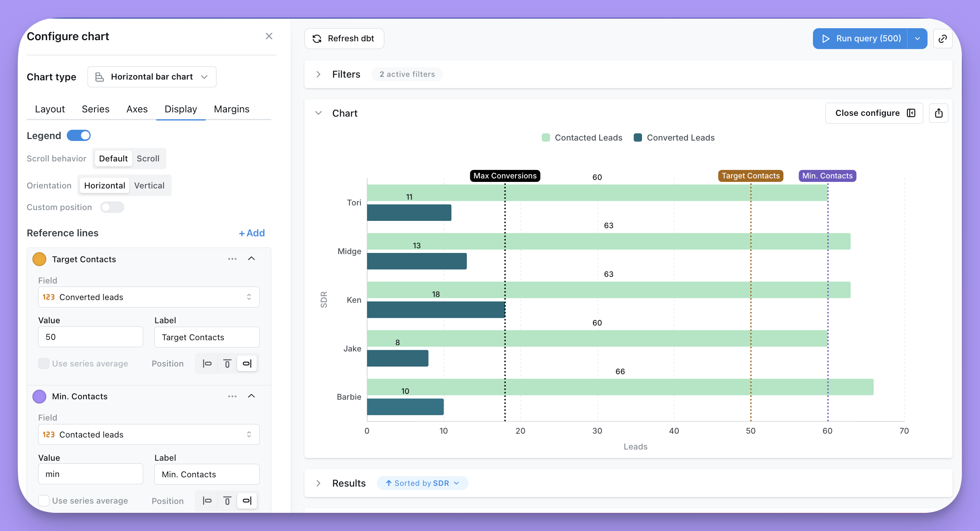Click the Min. Contacts label input
980x531 pixels.
tap(207, 474)
